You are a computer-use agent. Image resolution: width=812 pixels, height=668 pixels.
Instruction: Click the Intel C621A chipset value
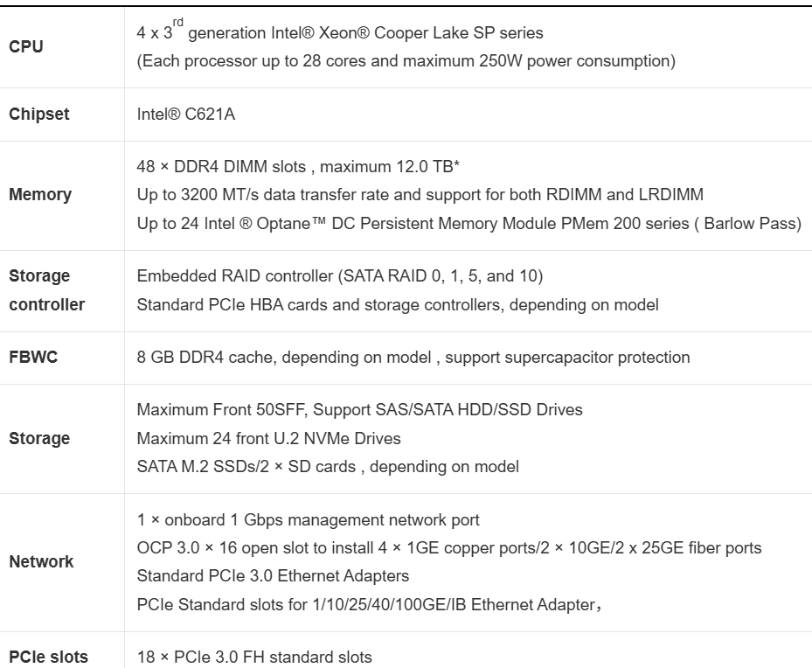click(x=185, y=115)
